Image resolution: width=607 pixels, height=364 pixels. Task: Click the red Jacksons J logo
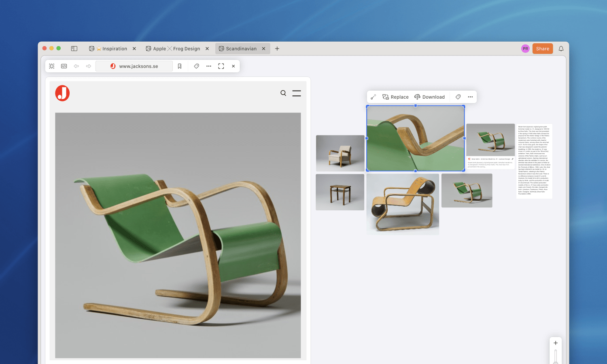(62, 93)
